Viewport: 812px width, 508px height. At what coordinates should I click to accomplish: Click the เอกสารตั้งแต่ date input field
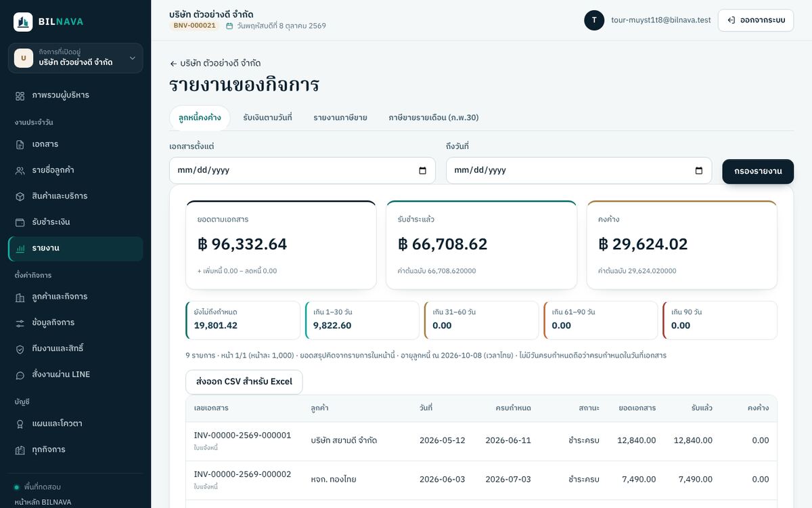pyautogui.click(x=302, y=171)
